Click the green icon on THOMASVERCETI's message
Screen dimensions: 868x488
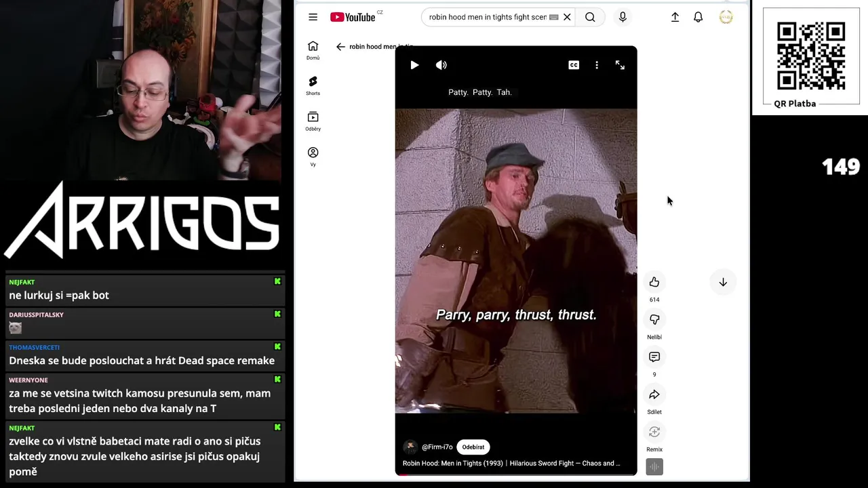coord(277,347)
